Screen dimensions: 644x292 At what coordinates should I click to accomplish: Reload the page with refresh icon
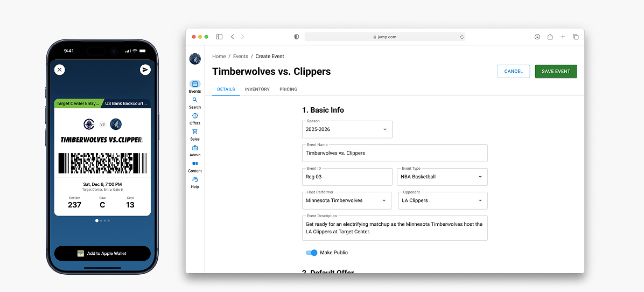tap(461, 37)
